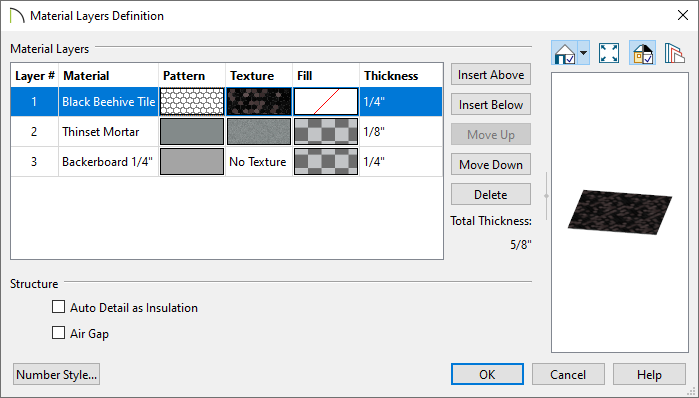This screenshot has width=699, height=398.
Task: Click the Texture column header
Action: pyautogui.click(x=259, y=75)
